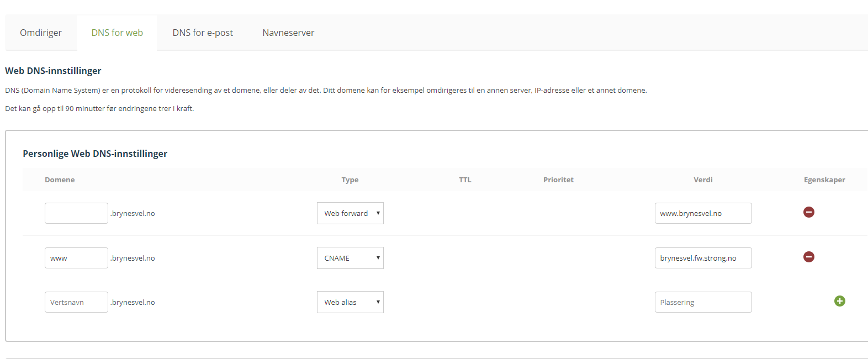Edit the www.brynesvel.no value field

pos(703,213)
